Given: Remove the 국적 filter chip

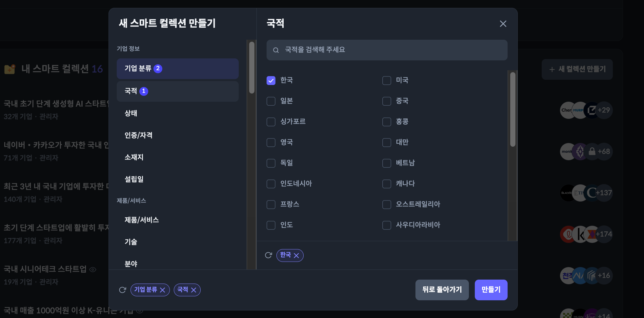Looking at the screenshot, I should pos(194,290).
